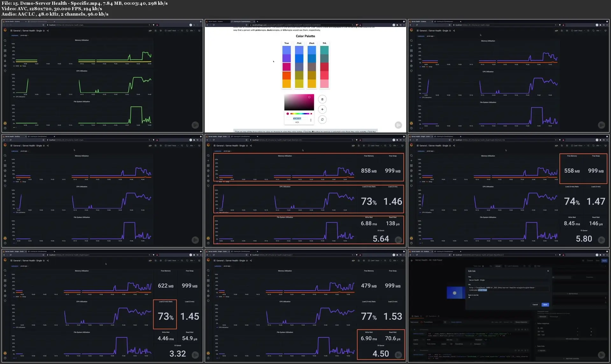Open the prod-app dropdown in the 858 MB frame

228,151
